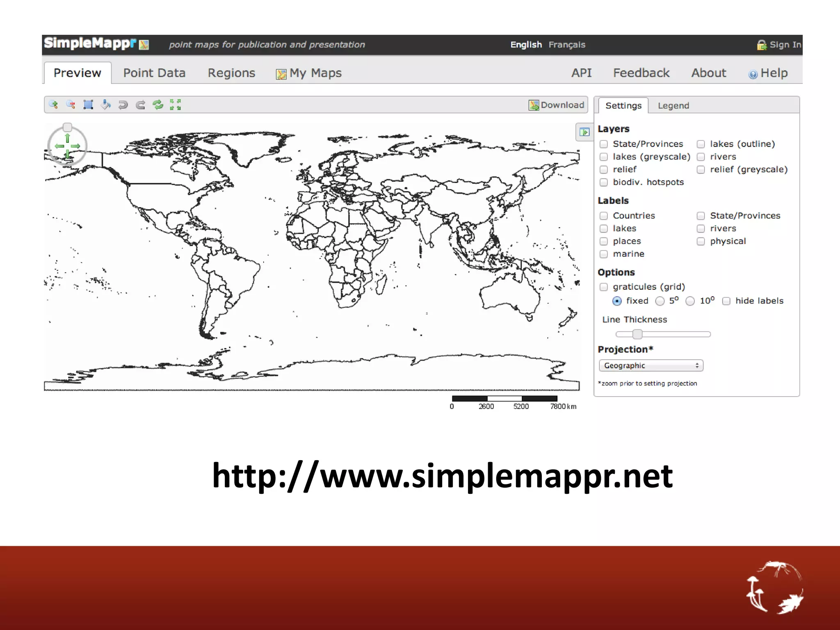Click the SimpleMappr logo map icon
This screenshot has width=840, height=630.
(144, 44)
